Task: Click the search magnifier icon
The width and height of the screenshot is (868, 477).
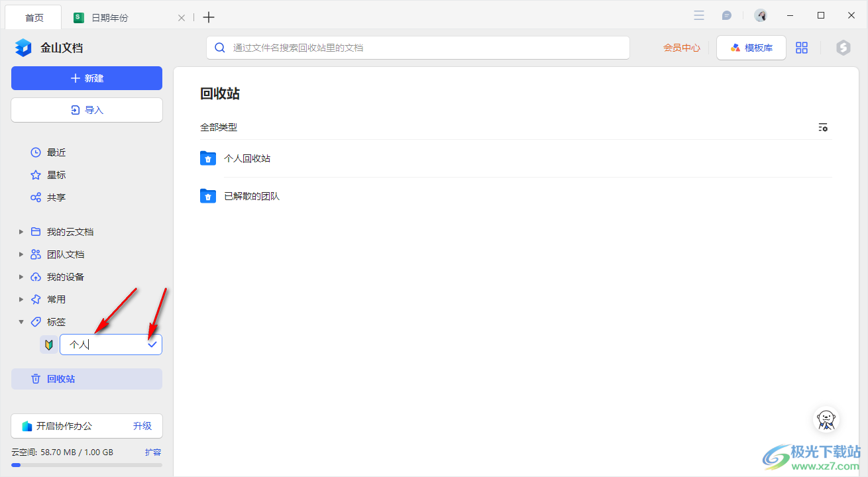Action: click(220, 48)
